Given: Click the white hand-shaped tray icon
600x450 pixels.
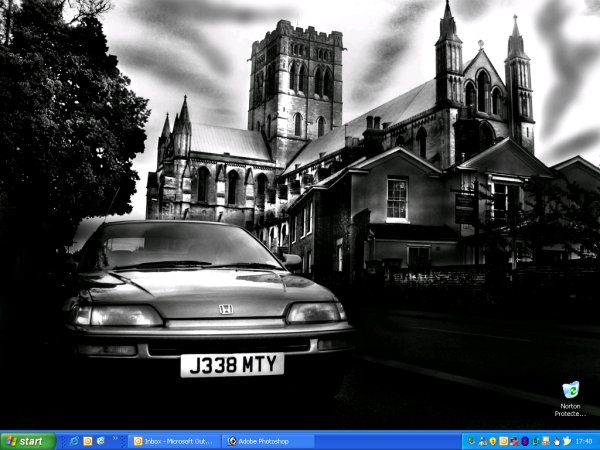Looking at the screenshot, I should pyautogui.click(x=557, y=441).
